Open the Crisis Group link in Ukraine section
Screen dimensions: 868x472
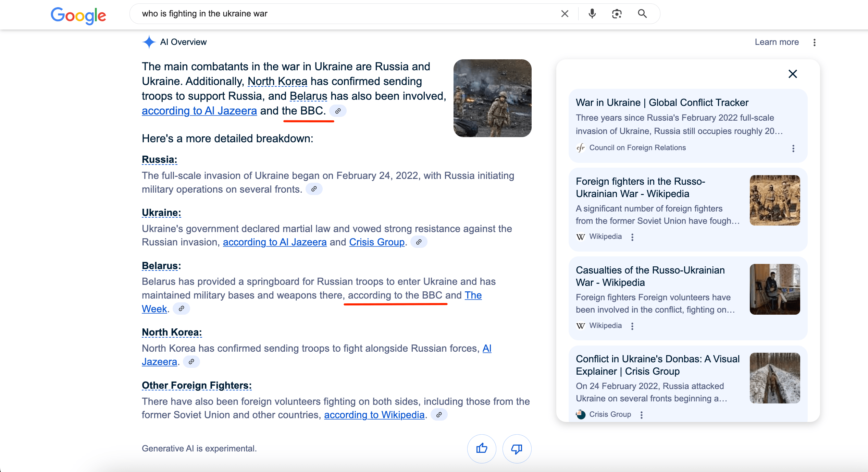click(377, 242)
